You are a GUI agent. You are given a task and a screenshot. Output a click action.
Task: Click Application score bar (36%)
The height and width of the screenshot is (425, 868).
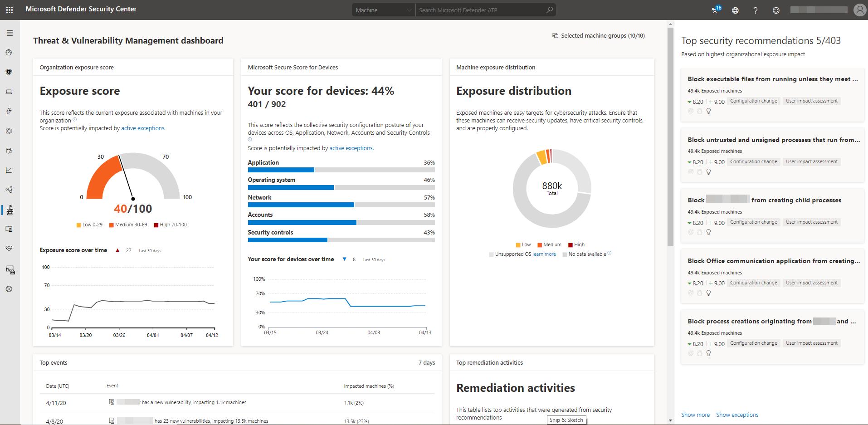coord(341,170)
